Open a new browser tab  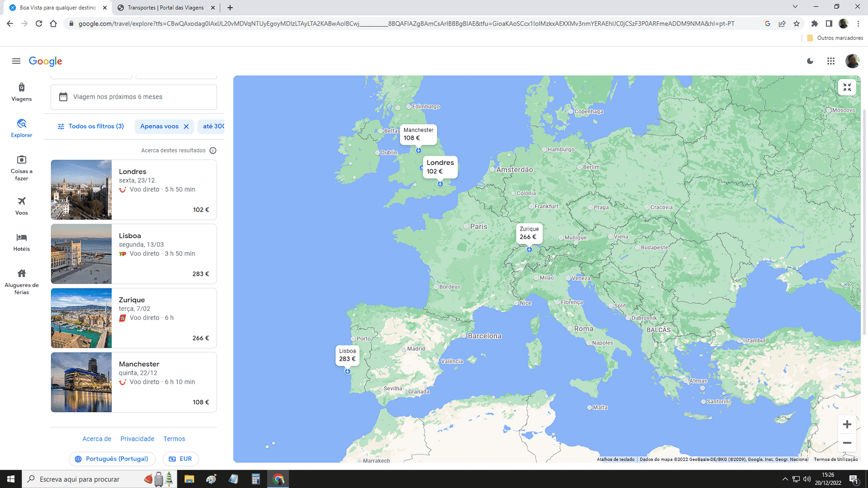(230, 8)
